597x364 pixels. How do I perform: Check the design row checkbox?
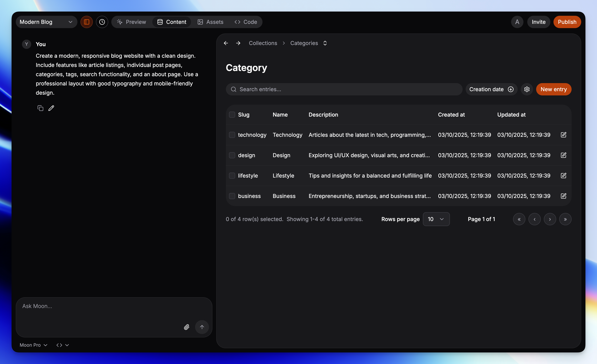pyautogui.click(x=232, y=155)
